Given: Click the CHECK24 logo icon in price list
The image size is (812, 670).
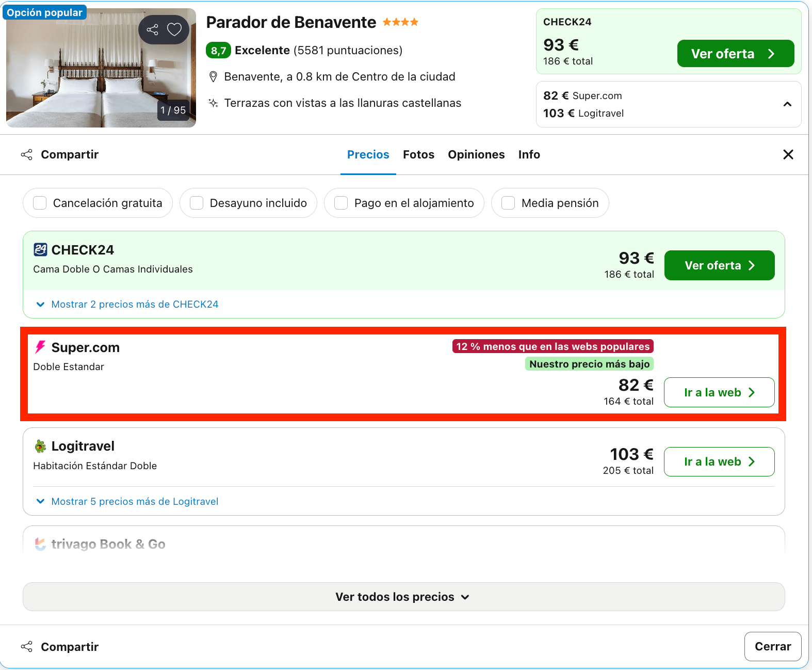Looking at the screenshot, I should 40,250.
